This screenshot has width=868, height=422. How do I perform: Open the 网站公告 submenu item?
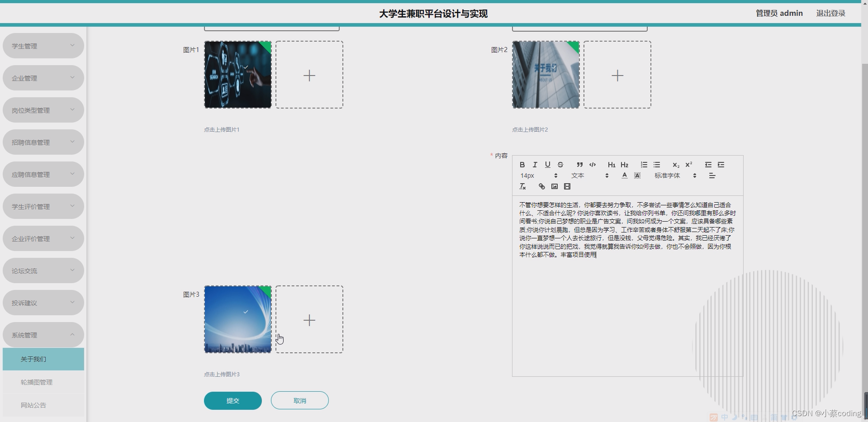[43, 405]
